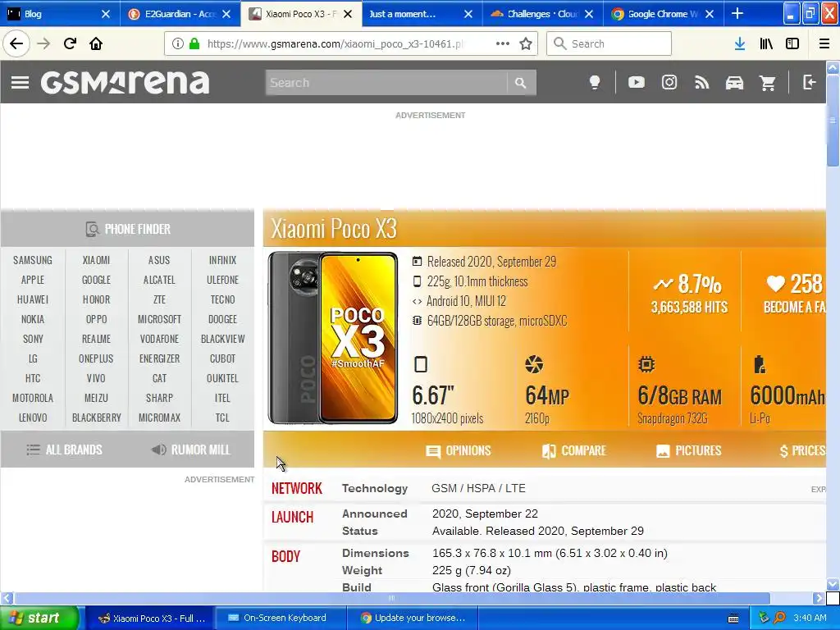Click the Technology spec label
The image size is (840, 630).
(375, 489)
